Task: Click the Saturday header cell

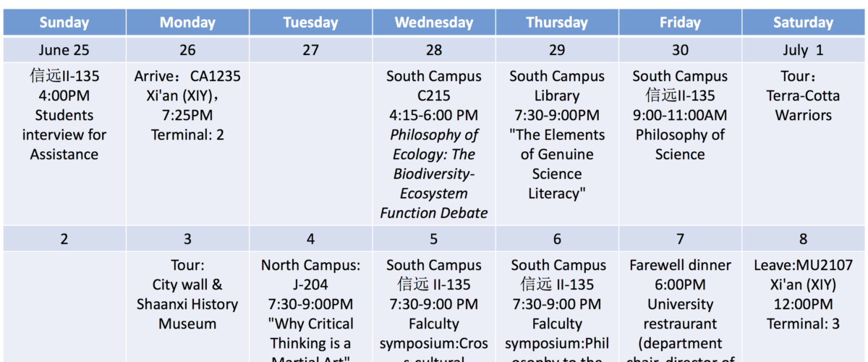Action: point(803,22)
